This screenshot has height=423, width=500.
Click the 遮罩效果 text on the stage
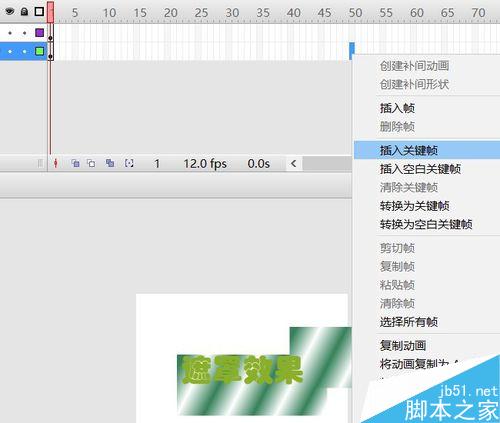tap(242, 370)
